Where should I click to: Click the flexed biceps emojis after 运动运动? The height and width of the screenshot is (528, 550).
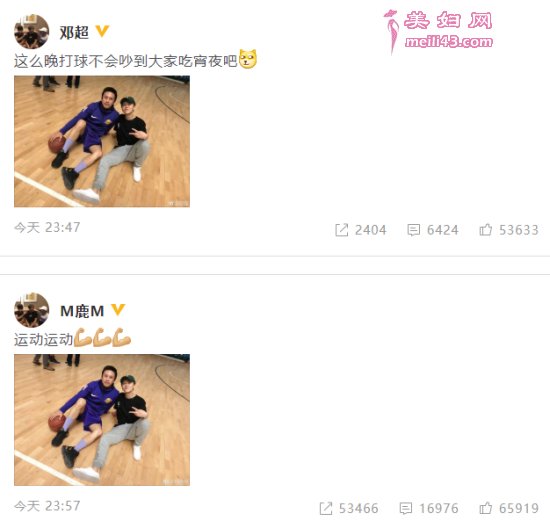click(x=102, y=337)
